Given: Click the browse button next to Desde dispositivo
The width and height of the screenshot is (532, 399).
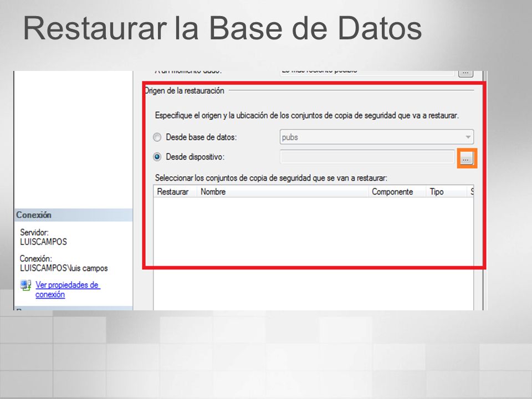Looking at the screenshot, I should 466,158.
